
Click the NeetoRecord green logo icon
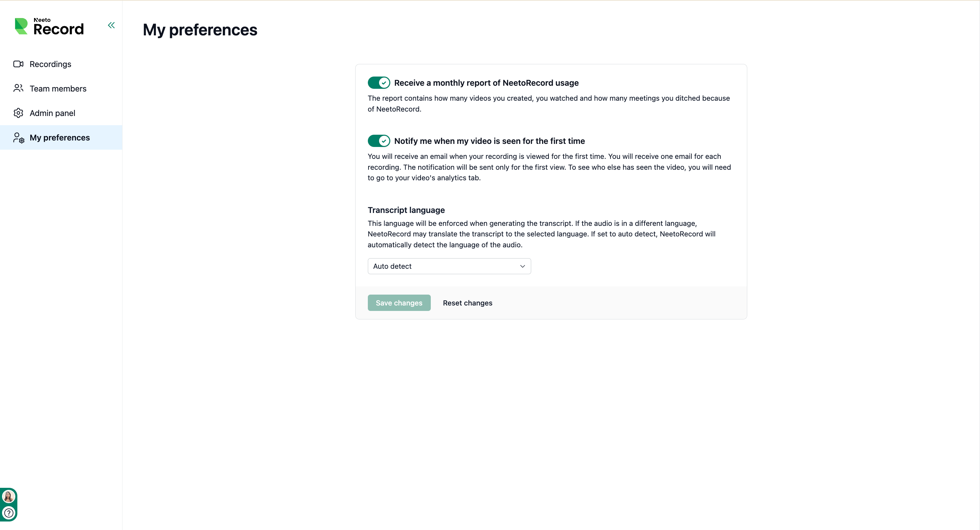tap(21, 26)
